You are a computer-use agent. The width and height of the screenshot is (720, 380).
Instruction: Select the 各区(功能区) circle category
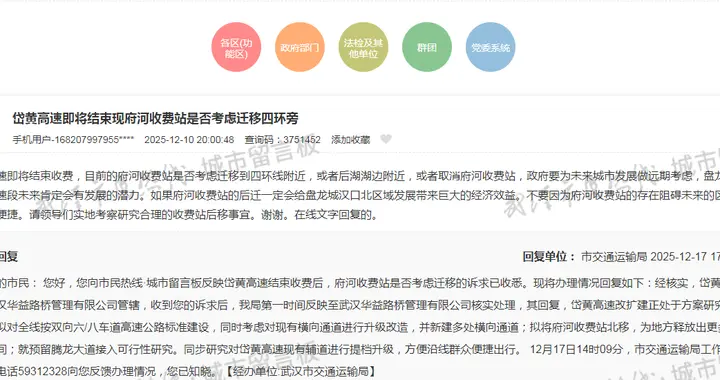[x=236, y=47]
